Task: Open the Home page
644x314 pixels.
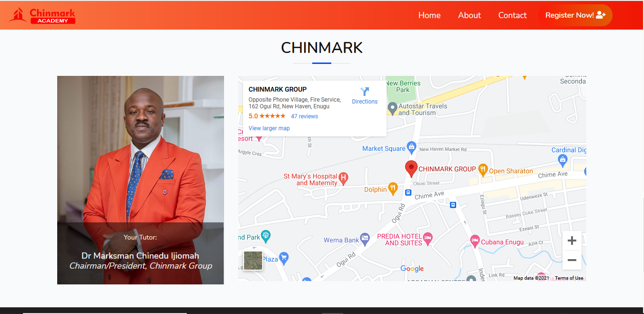Action: 429,15
